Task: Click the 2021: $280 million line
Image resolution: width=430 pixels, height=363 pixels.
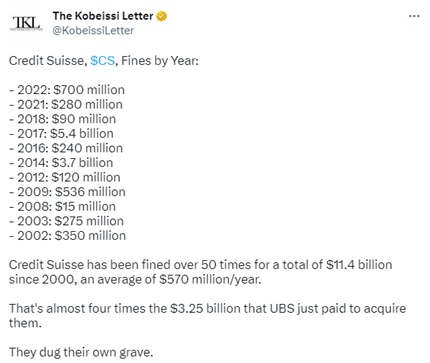Action: (x=66, y=105)
